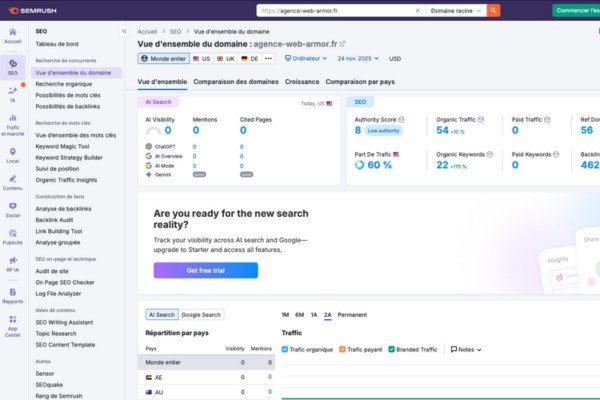Viewport: 600px width, 400px height.
Task: Toggle the Branded Traffic checkbox
Action: pyautogui.click(x=391, y=349)
